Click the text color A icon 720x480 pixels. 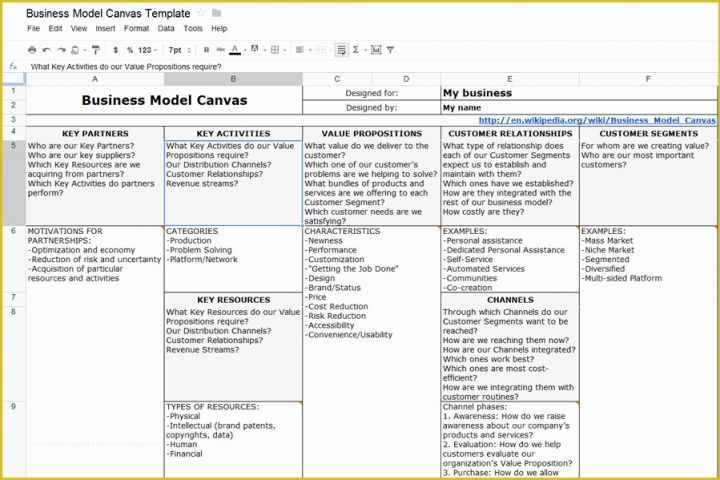[x=235, y=50]
